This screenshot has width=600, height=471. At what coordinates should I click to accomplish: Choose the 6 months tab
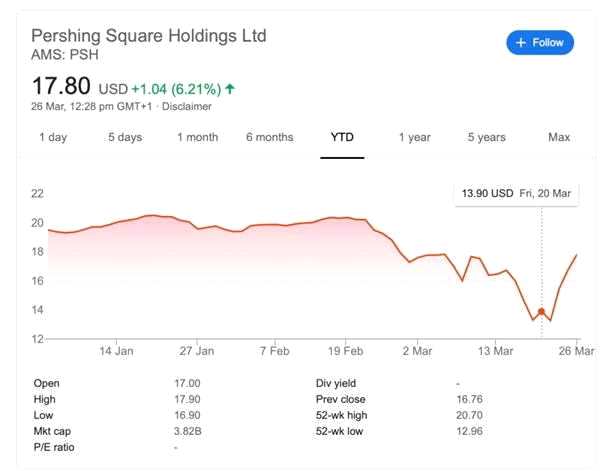click(x=269, y=137)
